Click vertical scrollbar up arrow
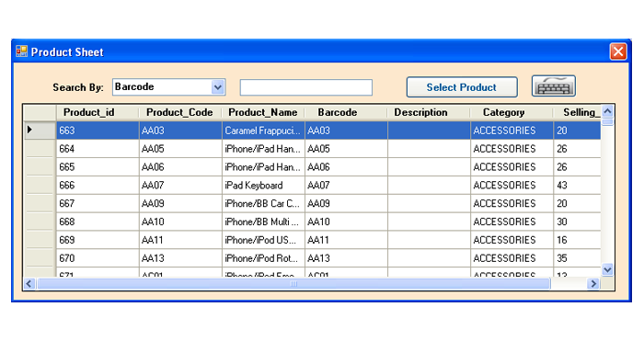Screen dimensions: 644x341 coord(607,111)
